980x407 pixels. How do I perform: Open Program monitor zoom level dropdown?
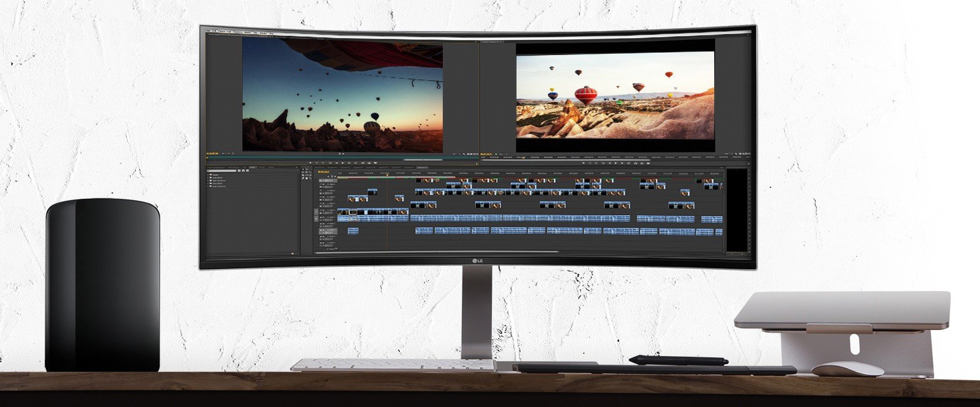coord(503,154)
